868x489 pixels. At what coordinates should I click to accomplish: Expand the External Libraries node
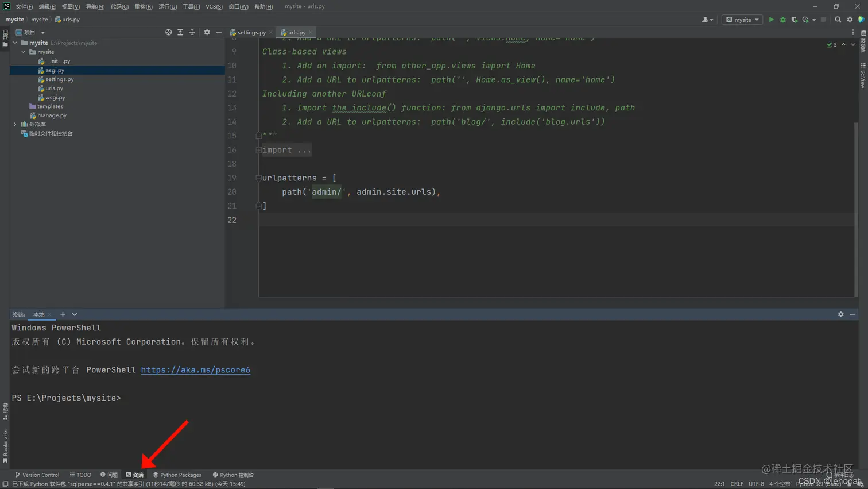tap(15, 124)
